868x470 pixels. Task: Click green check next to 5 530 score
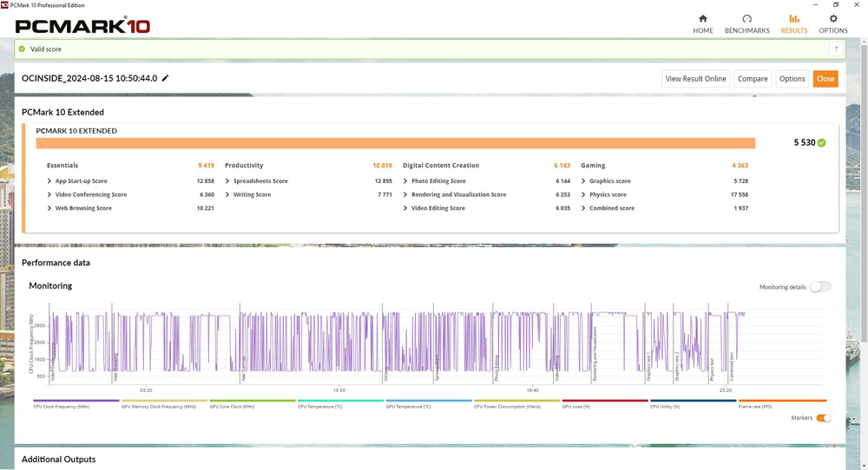pos(821,143)
